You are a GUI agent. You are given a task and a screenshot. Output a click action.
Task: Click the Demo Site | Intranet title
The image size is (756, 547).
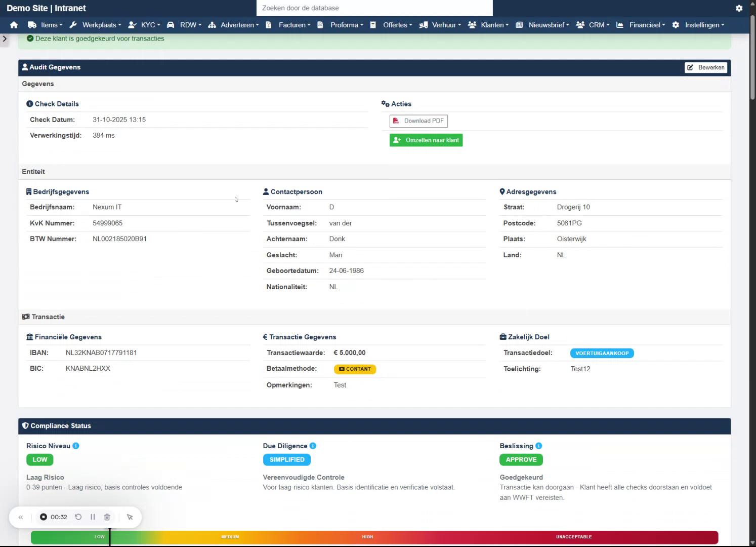(46, 8)
